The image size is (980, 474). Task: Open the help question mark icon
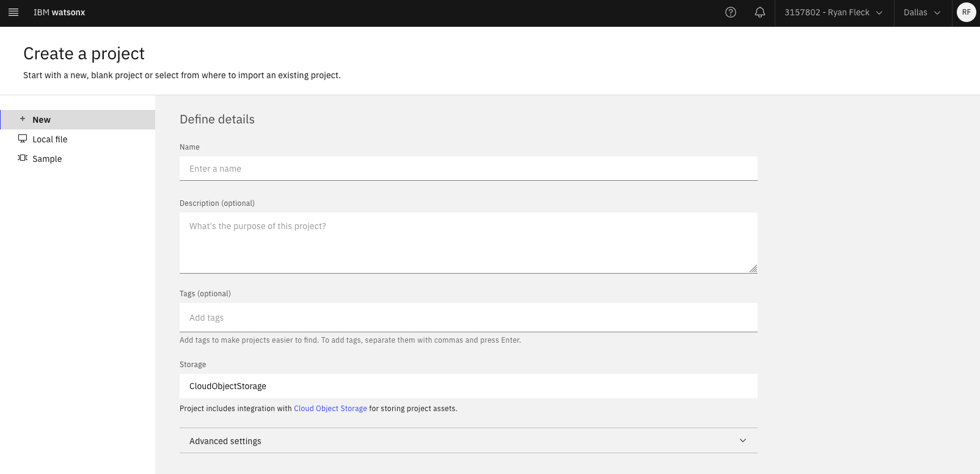coord(730,12)
